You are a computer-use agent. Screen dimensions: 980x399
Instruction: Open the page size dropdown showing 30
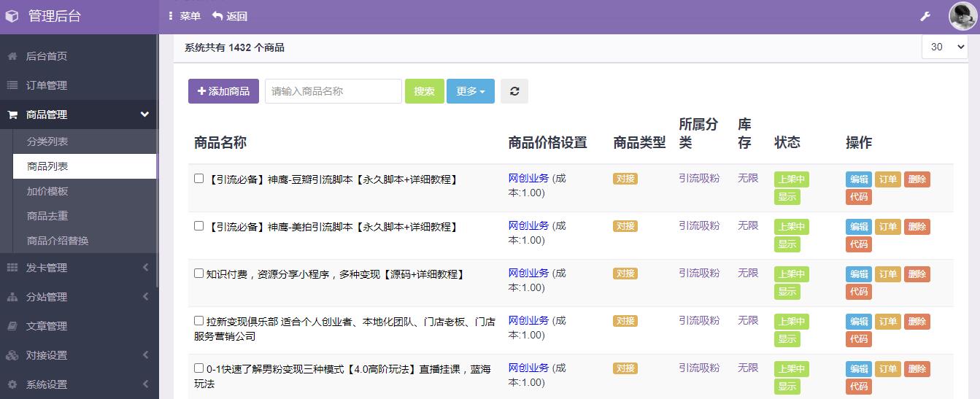point(944,47)
